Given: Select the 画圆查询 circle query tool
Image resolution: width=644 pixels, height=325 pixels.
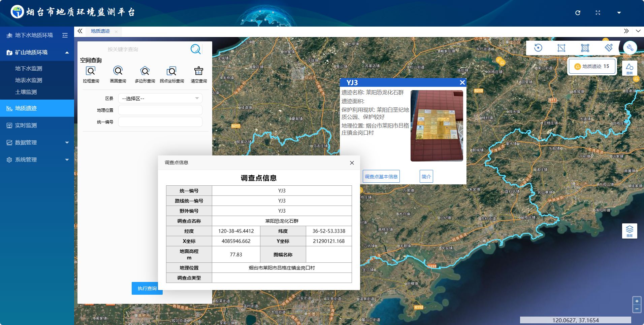Looking at the screenshot, I should 118,71.
